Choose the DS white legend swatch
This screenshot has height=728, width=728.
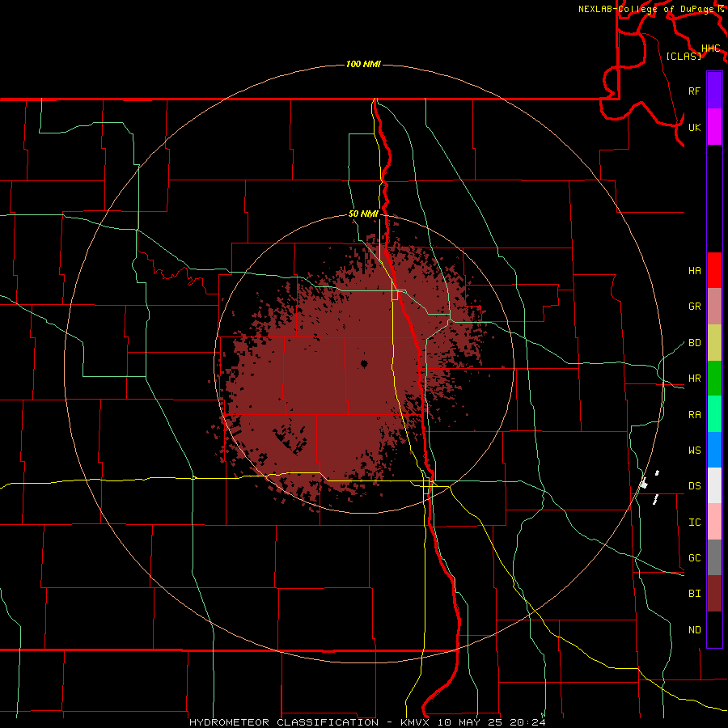pos(714,485)
